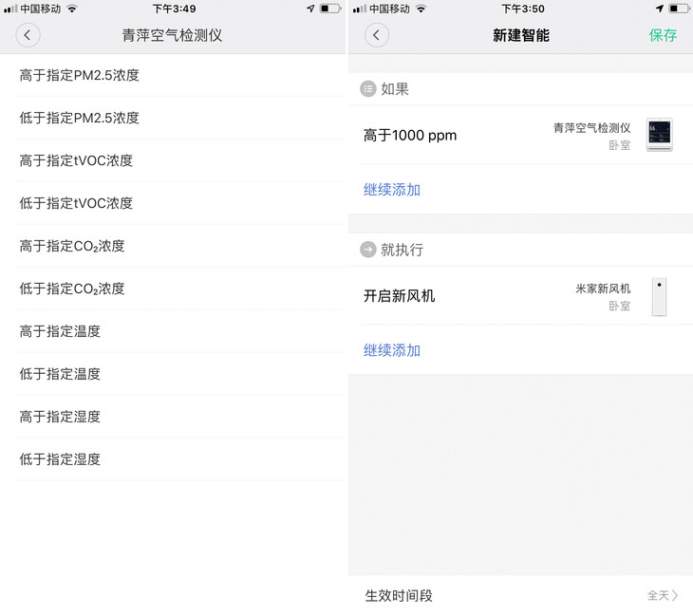Tap the left screen location arrow icon
The width and height of the screenshot is (693, 616).
310,9
